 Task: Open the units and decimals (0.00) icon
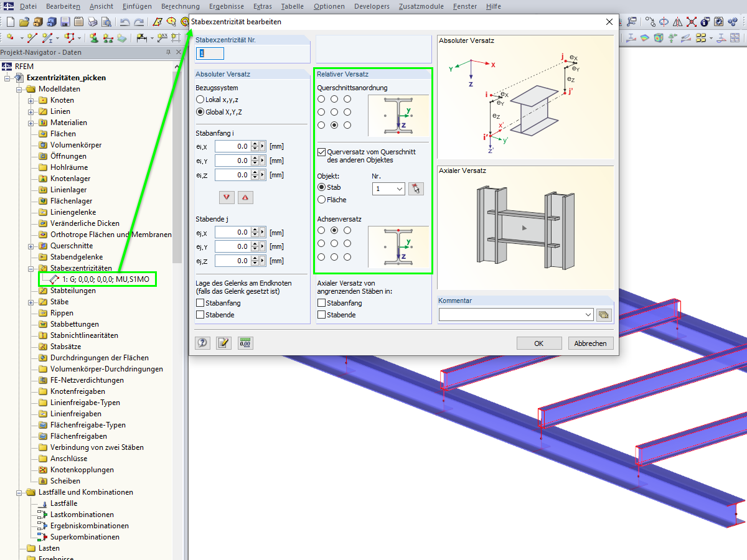coord(245,343)
